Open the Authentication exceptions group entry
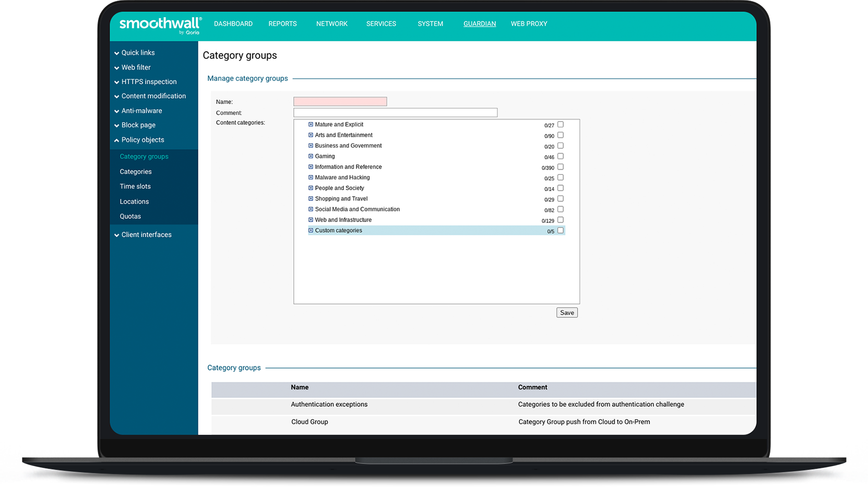The image size is (868, 487). (x=329, y=404)
